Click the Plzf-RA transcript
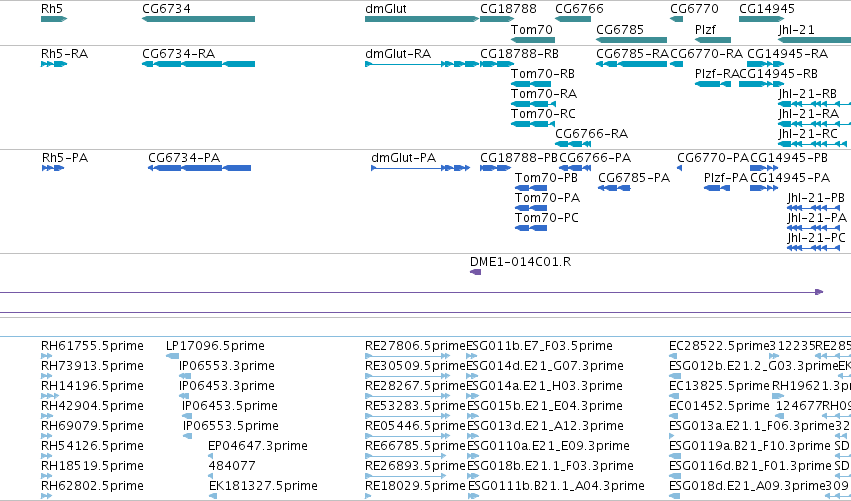The width and height of the screenshot is (851, 501). (713, 84)
